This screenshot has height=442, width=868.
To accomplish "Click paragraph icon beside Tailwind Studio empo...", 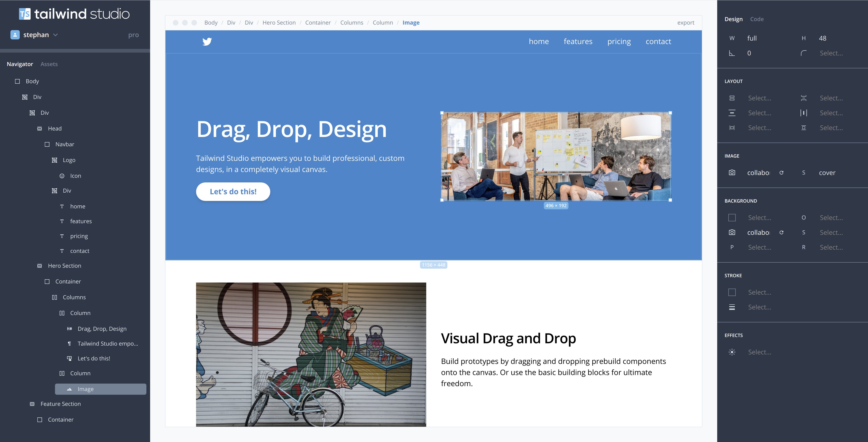I will click(x=69, y=344).
